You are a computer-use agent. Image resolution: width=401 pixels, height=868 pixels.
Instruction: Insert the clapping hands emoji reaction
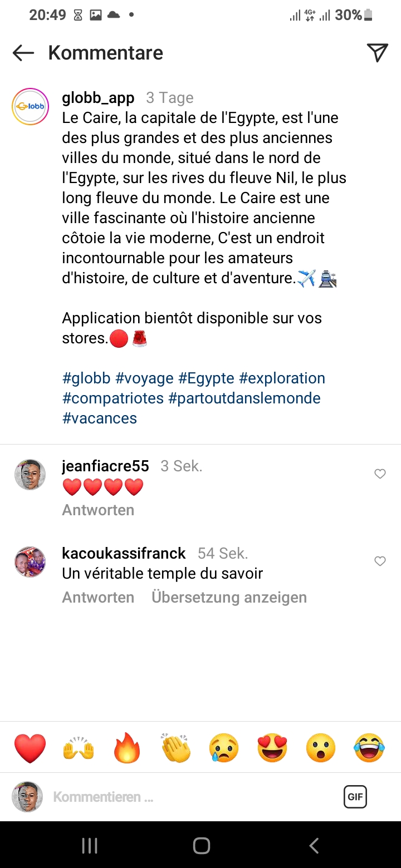tap(175, 748)
